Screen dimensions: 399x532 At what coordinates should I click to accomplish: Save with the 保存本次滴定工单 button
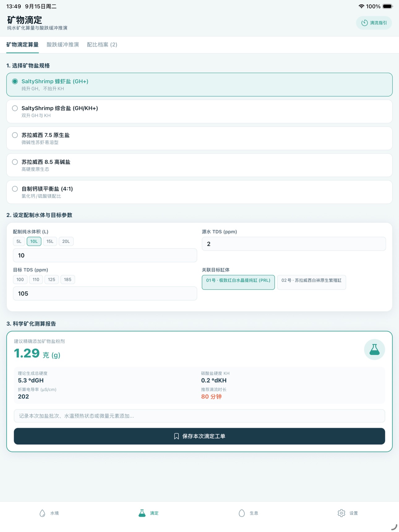pos(199,436)
